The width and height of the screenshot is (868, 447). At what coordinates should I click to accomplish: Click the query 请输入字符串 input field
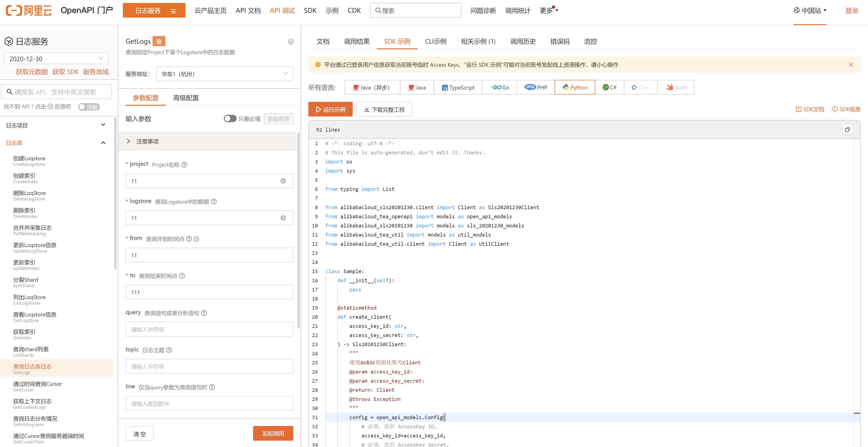209,329
